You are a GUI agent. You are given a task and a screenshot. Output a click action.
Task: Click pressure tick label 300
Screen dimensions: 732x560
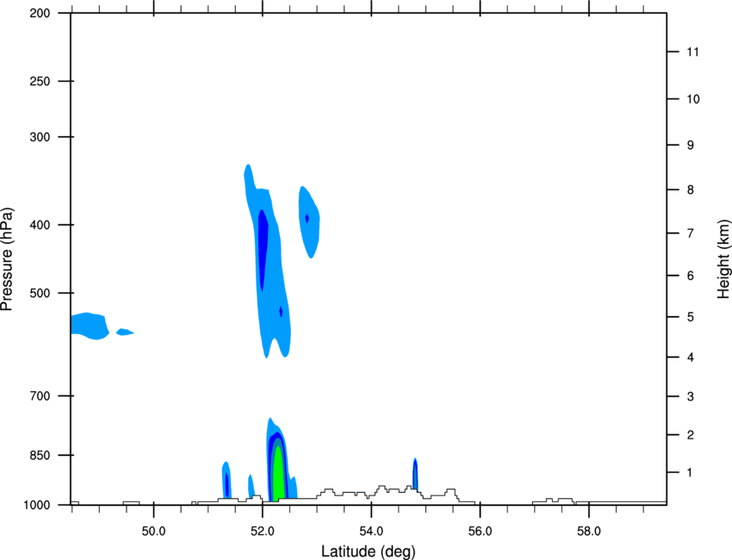click(x=40, y=137)
